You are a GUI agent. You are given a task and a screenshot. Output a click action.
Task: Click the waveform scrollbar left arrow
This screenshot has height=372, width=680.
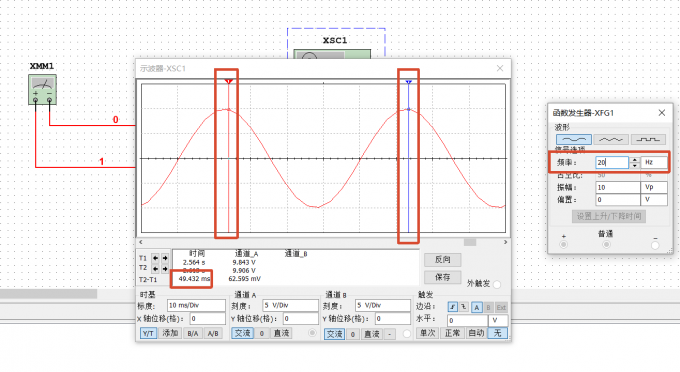141,242
